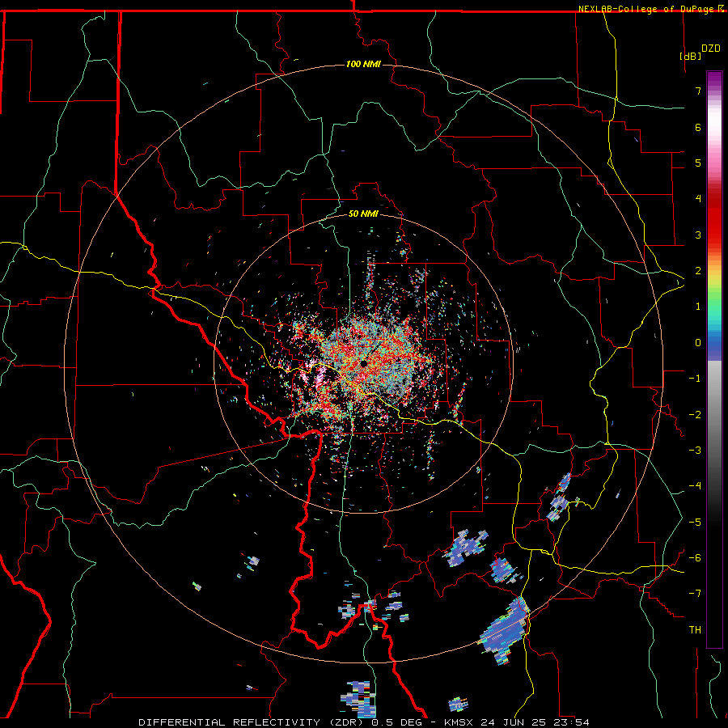The height and width of the screenshot is (728, 728).
Task: Click the -3 scale value
Action: point(695,450)
